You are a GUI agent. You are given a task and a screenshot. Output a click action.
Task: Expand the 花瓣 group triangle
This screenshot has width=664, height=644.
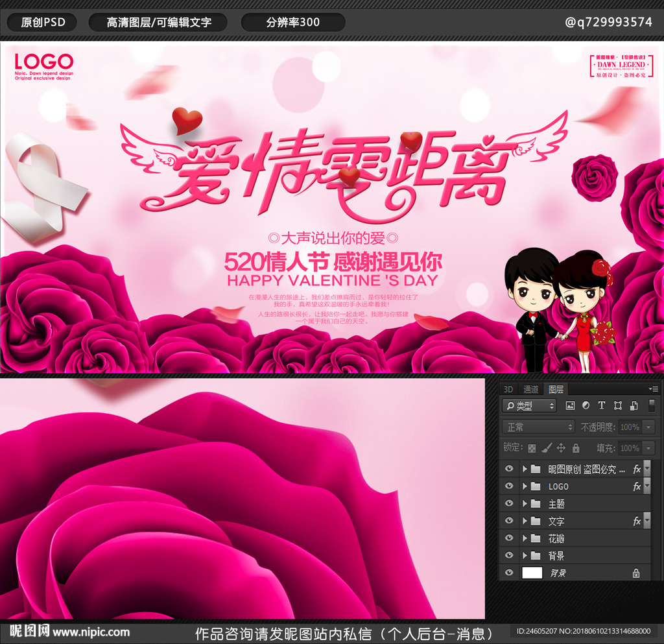point(525,538)
